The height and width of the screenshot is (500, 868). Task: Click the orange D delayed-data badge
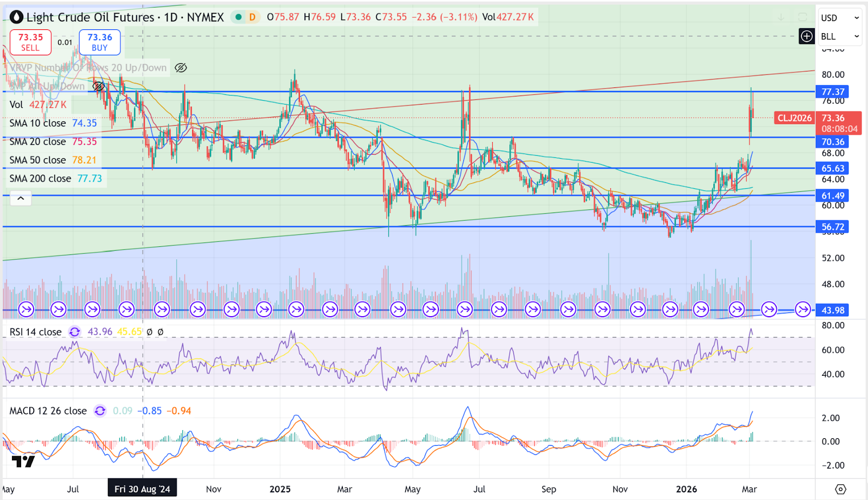[x=252, y=17]
